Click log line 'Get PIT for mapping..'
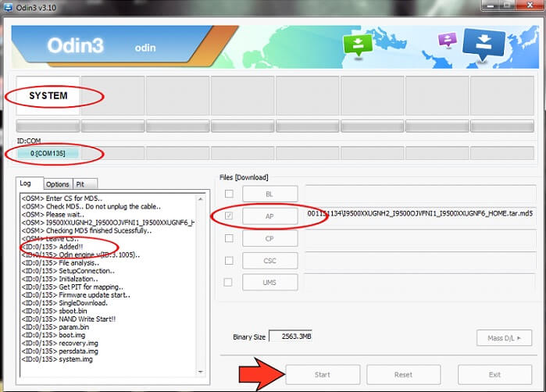The image size is (546, 392). (x=73, y=287)
